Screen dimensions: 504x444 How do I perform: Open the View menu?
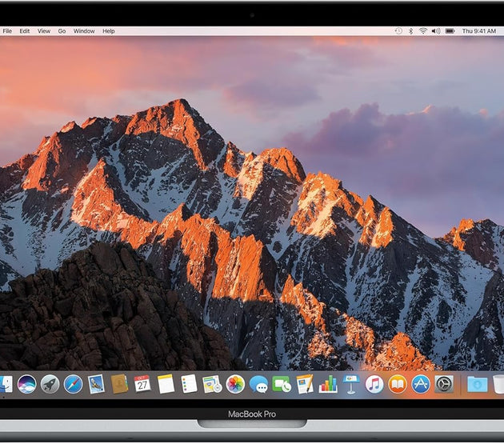tap(44, 31)
